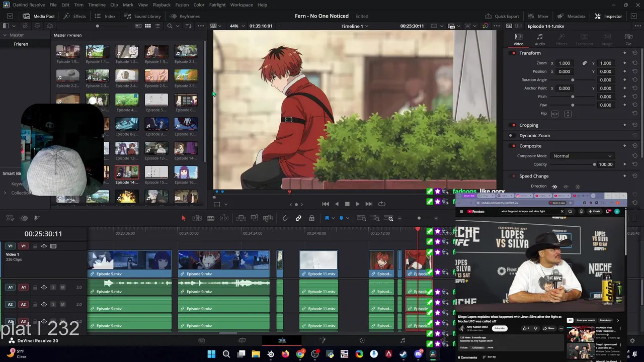Select the Frieren bin in sidebar

21,44
